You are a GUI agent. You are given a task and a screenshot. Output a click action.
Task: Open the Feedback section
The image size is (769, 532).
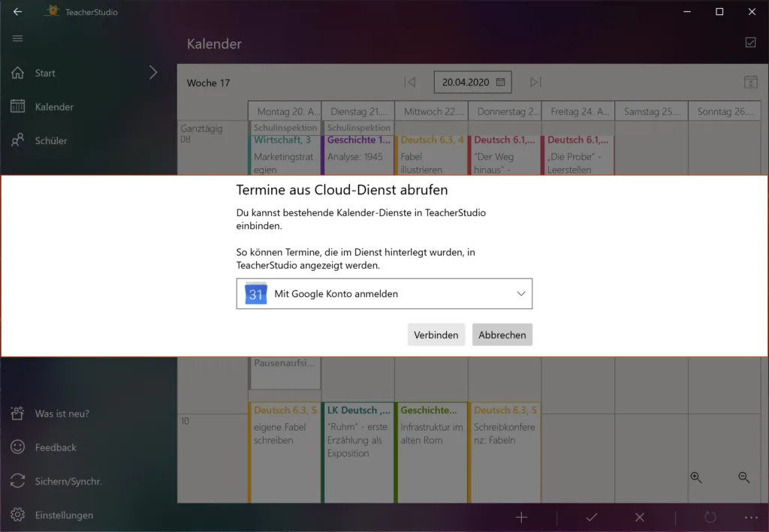coord(56,447)
